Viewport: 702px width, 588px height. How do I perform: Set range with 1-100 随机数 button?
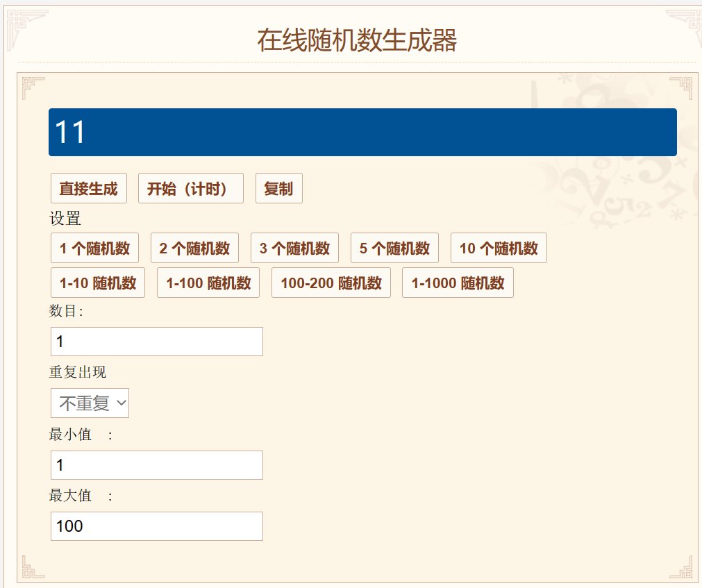[208, 283]
